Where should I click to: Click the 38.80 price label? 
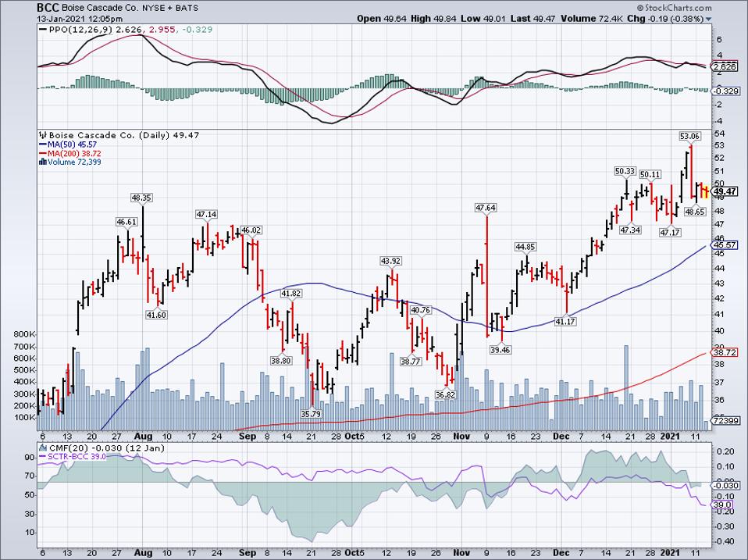pos(280,361)
